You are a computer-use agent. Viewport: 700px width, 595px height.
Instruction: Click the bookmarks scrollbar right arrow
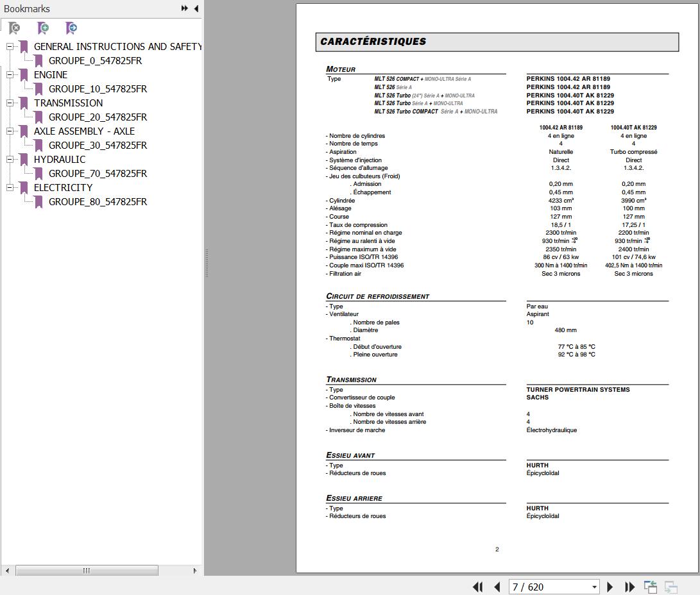pos(194,571)
